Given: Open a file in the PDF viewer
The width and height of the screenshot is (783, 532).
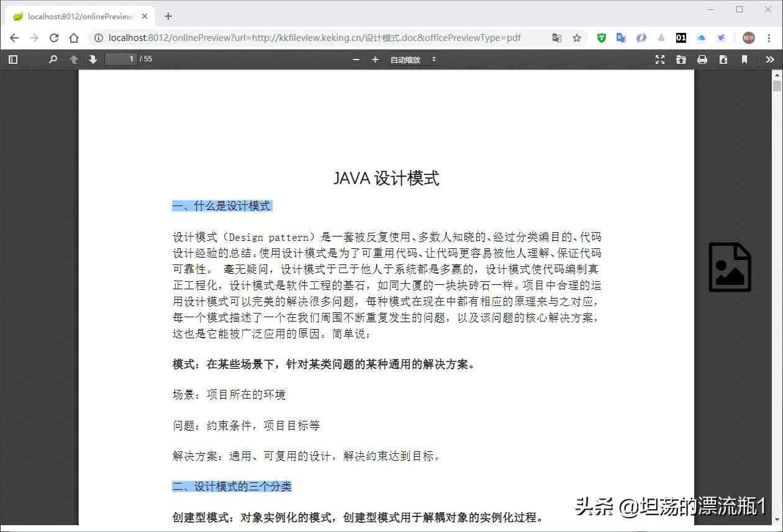Looking at the screenshot, I should [681, 59].
